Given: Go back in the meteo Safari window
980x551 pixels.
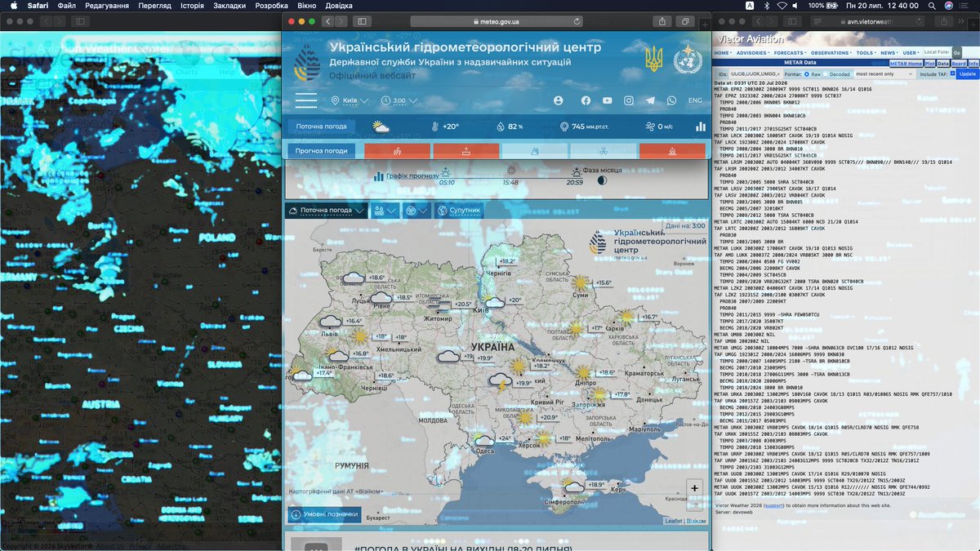Looking at the screenshot, I should (327, 21).
